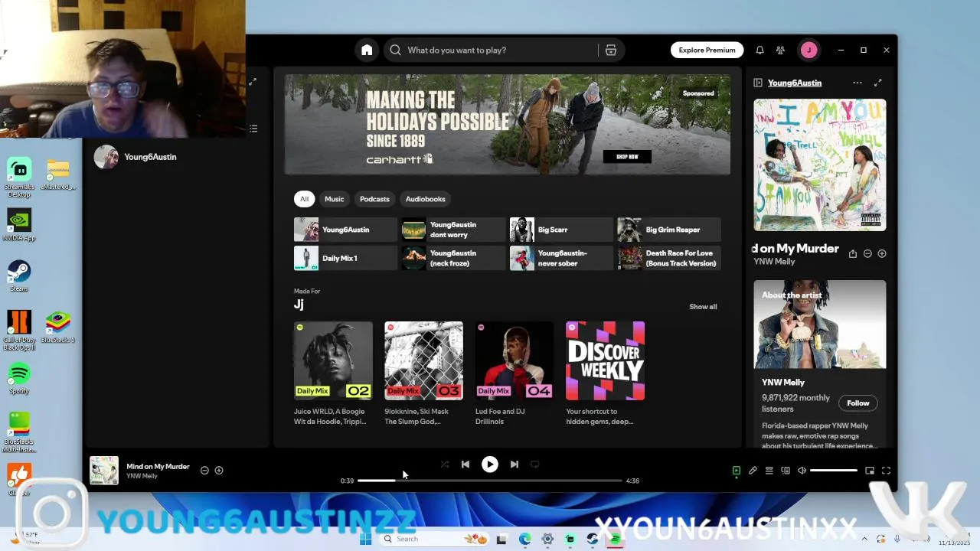Add song to playlist in player bar
Viewport: 980px width, 551px height.
(x=219, y=471)
